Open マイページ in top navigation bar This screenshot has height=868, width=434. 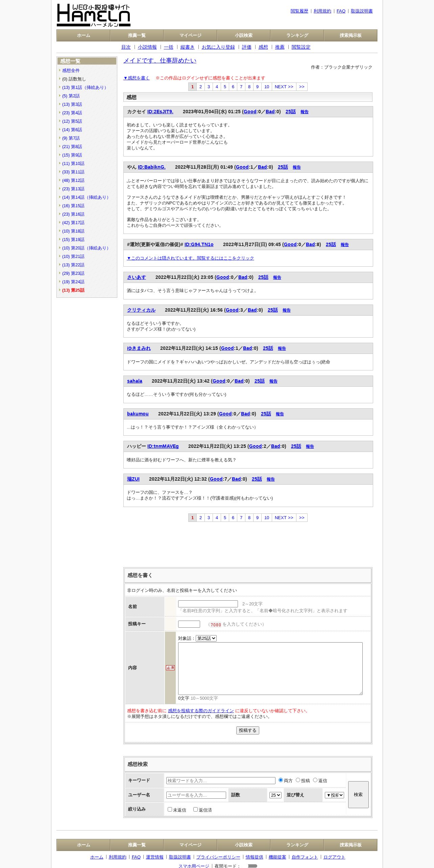[190, 35]
